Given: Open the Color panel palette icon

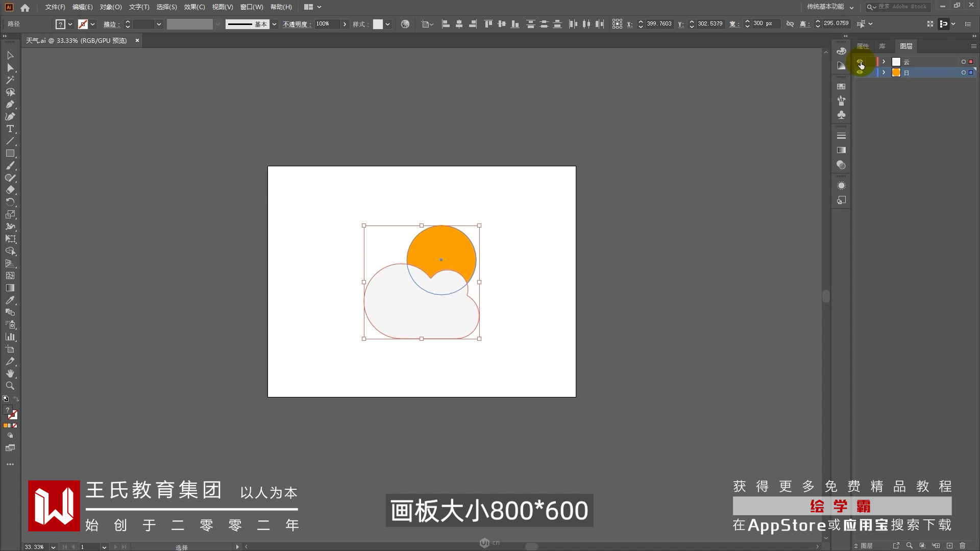Looking at the screenshot, I should tap(841, 51).
